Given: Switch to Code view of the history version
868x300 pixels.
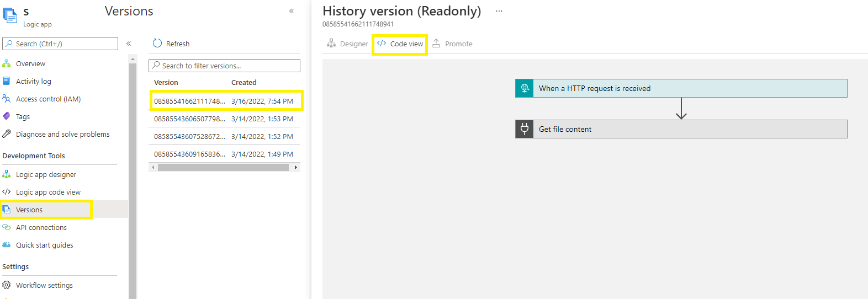Looking at the screenshot, I should point(400,44).
